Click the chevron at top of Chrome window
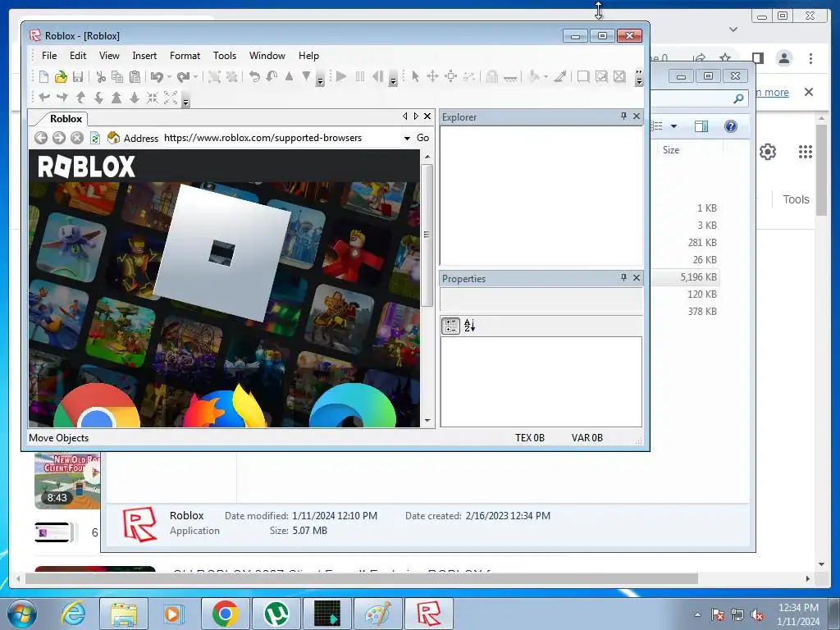840x630 pixels. (733, 30)
